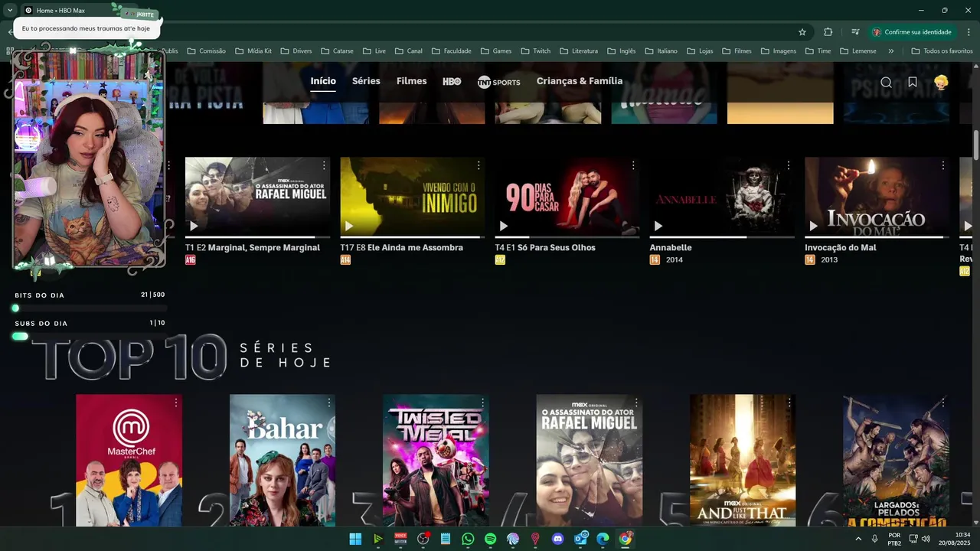This screenshot has width=980, height=551.
Task: Click the POR PTB2 language indicator
Action: point(894,539)
